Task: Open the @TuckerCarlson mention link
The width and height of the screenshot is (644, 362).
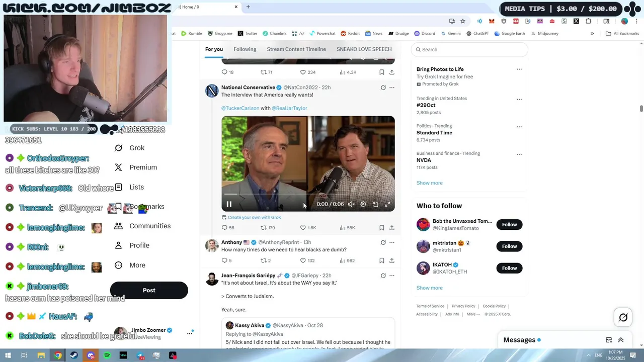Action: coord(240,108)
